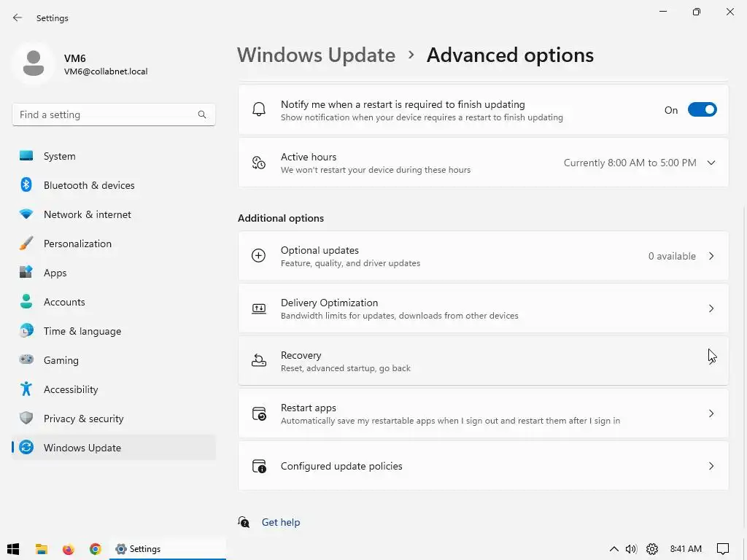Launch Google Chrome from the taskbar
This screenshot has width=747, height=560.
[x=96, y=549]
